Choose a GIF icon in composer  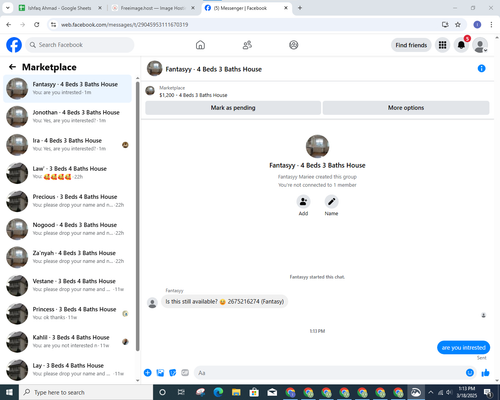185,373
